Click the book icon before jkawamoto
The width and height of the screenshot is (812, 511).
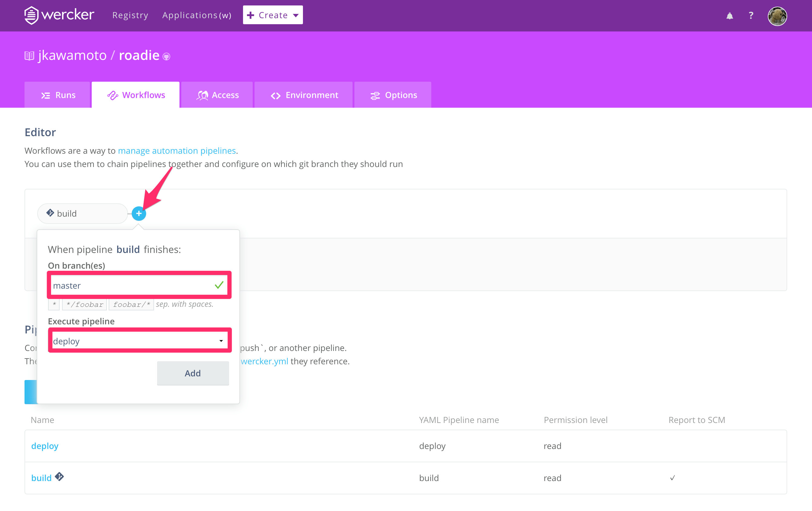click(x=29, y=56)
